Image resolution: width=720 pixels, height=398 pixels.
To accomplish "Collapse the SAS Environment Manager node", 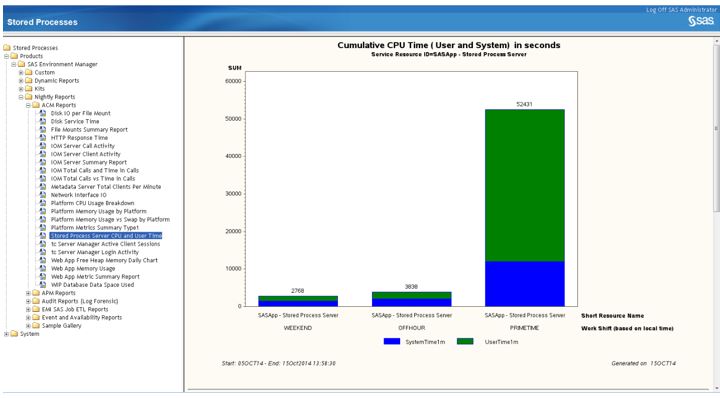I will point(14,64).
